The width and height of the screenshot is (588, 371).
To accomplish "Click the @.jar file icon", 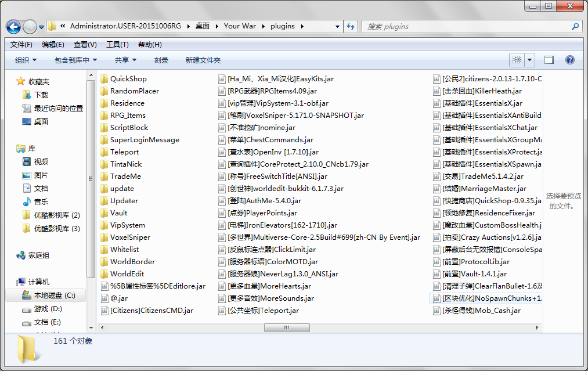I will pyautogui.click(x=104, y=298).
